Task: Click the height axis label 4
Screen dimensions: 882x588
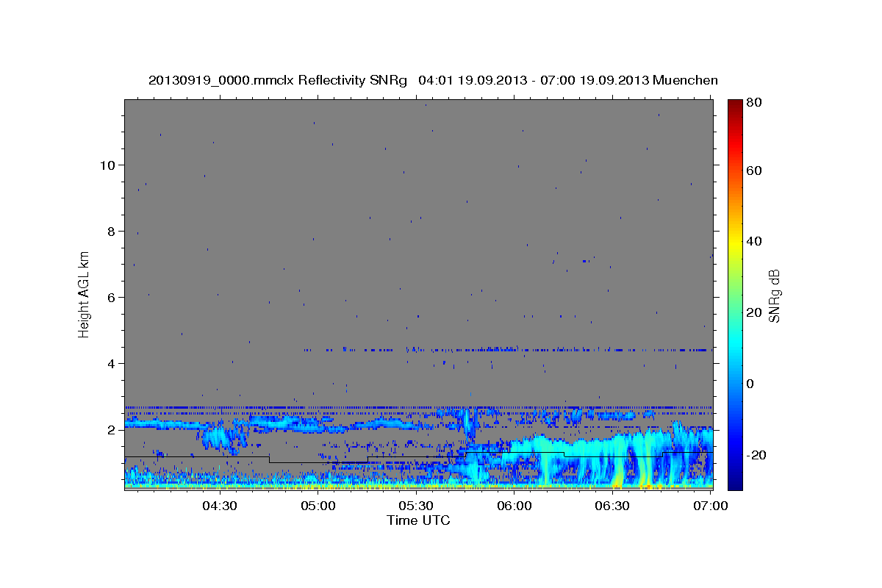Action: [110, 364]
